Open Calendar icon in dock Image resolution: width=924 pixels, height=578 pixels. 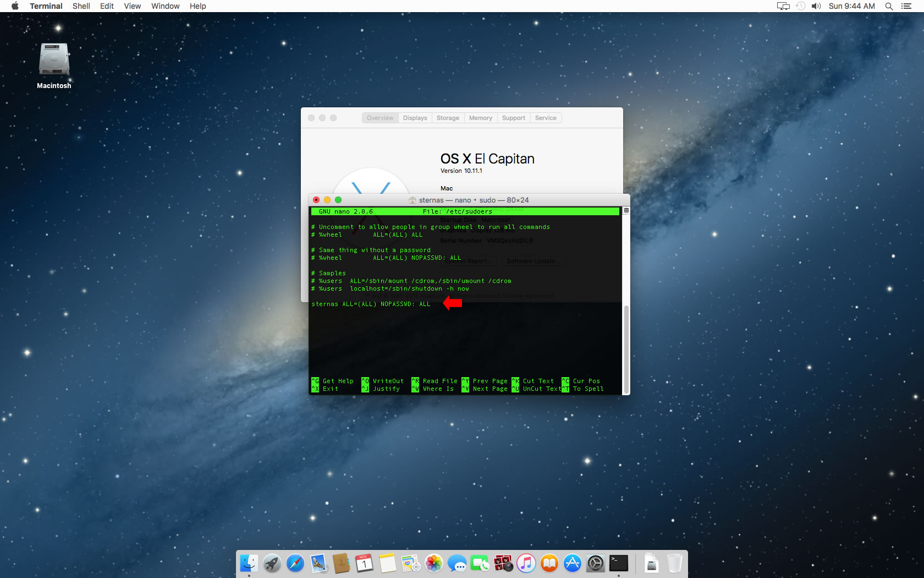(x=364, y=563)
